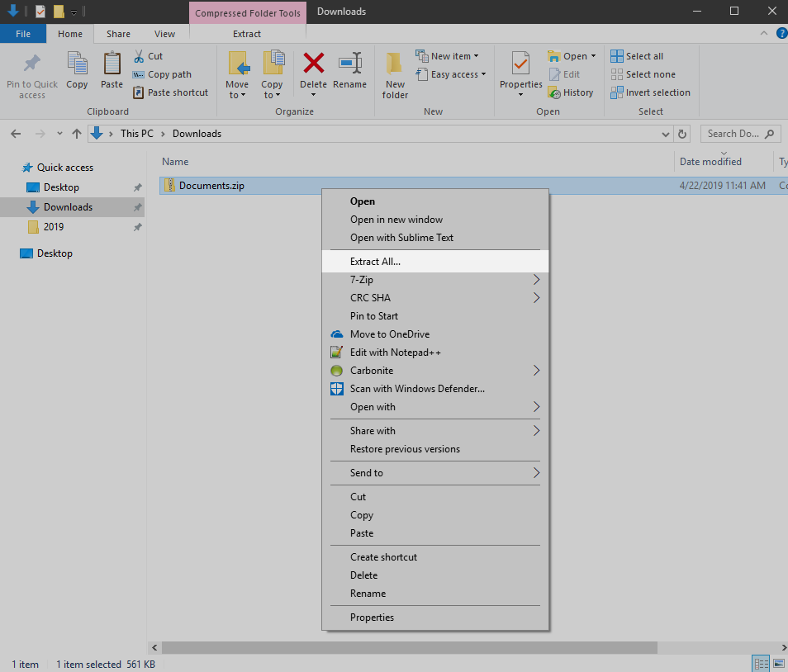Select the Cut icon in the Clipboard group
The height and width of the screenshot is (672, 788).
pos(148,55)
